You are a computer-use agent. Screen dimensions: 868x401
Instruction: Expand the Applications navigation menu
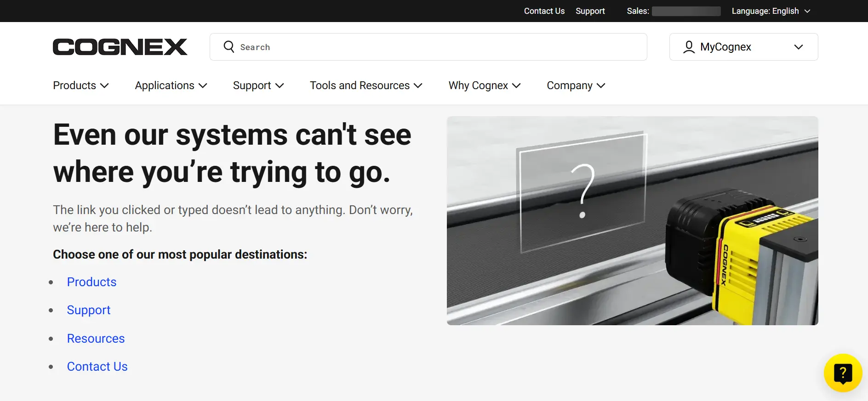point(171,85)
